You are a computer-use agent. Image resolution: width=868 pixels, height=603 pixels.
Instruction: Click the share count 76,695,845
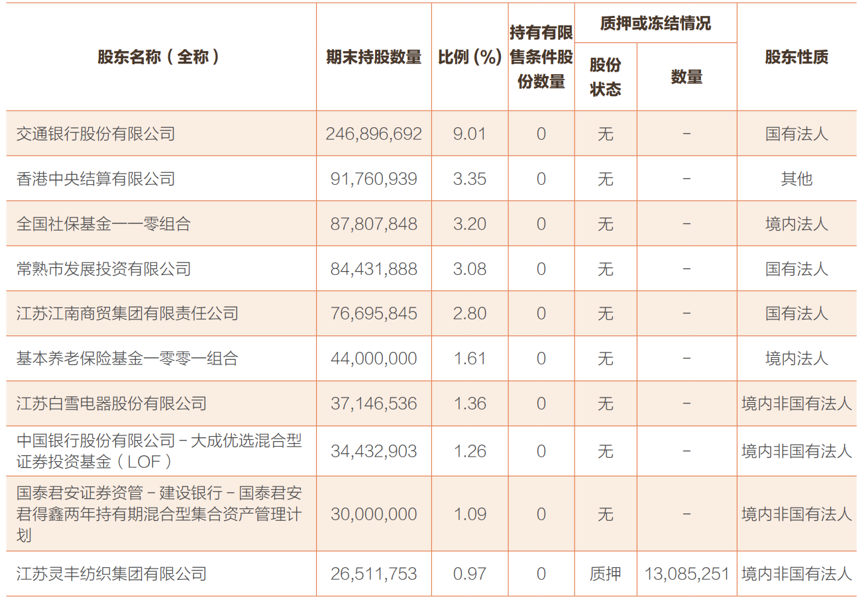tap(374, 313)
